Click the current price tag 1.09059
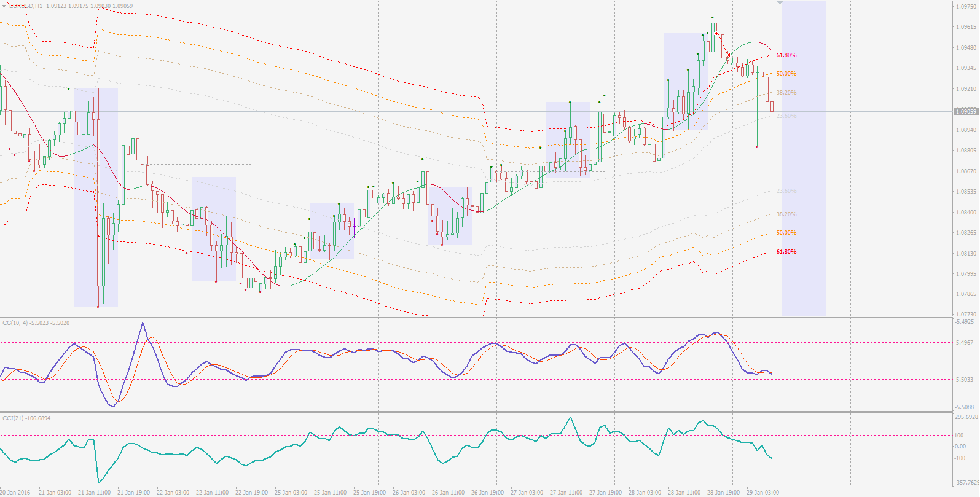The height and width of the screenshot is (497, 980). click(966, 111)
